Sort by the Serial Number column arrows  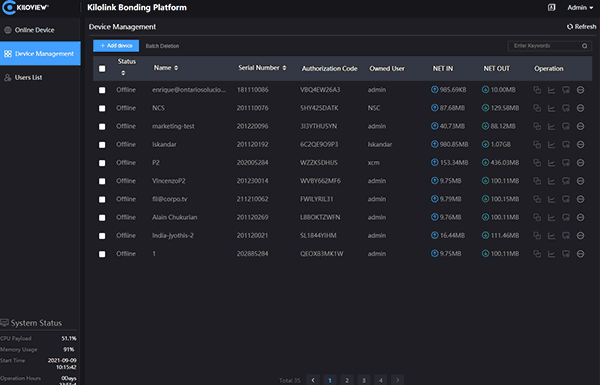pos(284,68)
